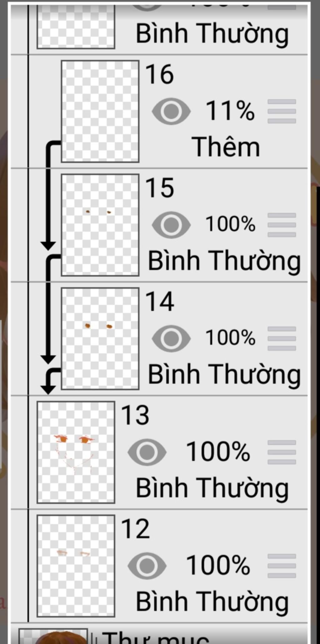The height and width of the screenshot is (644, 320).
Task: Tap the reorder handle of layer 16
Action: tap(282, 111)
